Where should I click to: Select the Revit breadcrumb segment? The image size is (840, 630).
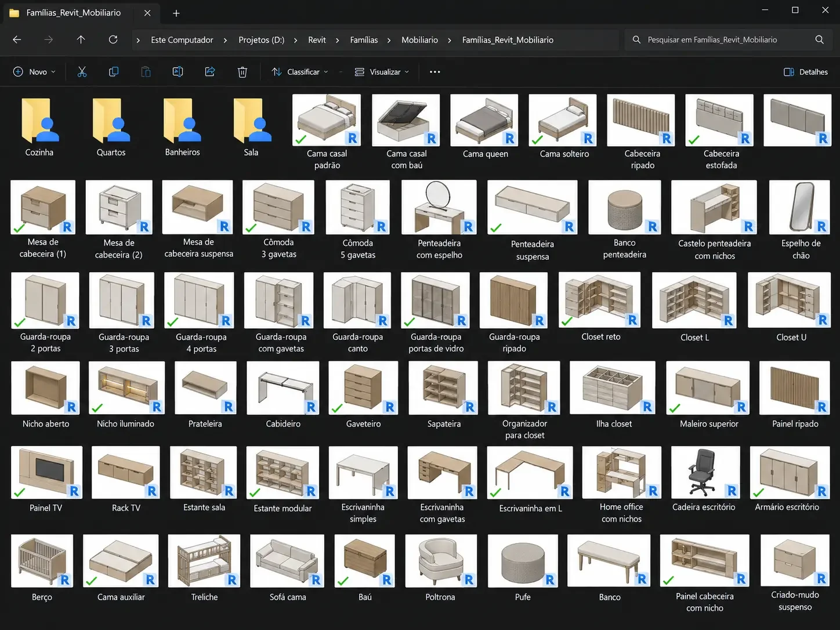coord(317,40)
